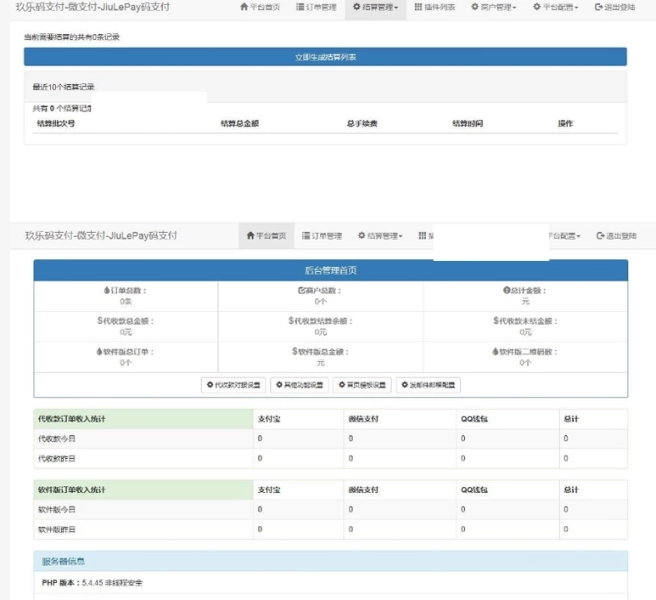Click 当前需要结算的共有0条记录 text

(72, 37)
